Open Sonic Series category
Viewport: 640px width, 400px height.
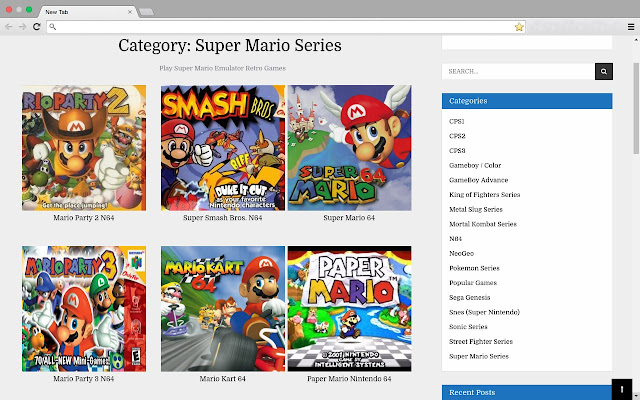(468, 327)
